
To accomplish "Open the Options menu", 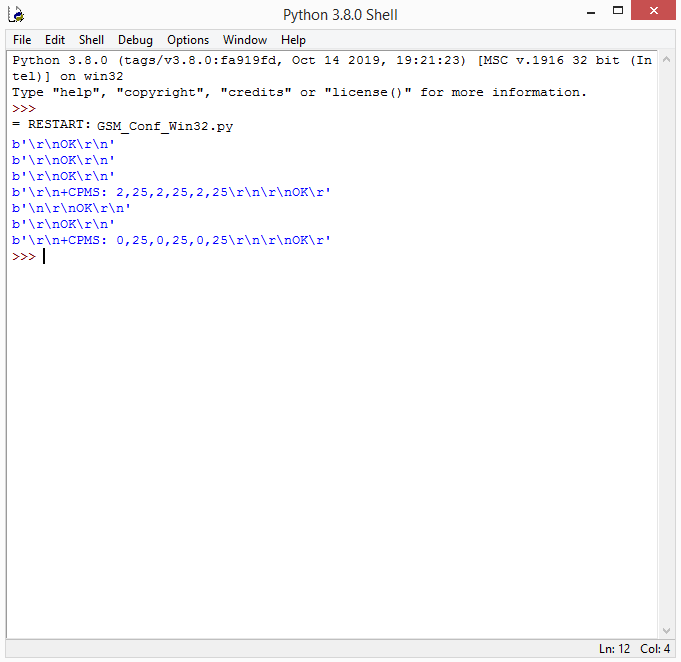I will click(188, 40).
